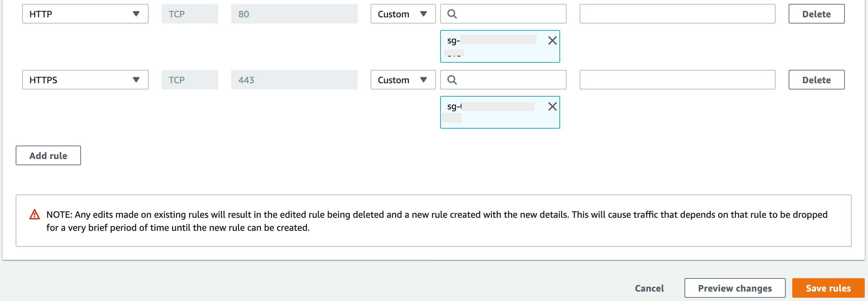The width and height of the screenshot is (868, 301).
Task: Focus the HTTP rule description field
Action: 677,14
